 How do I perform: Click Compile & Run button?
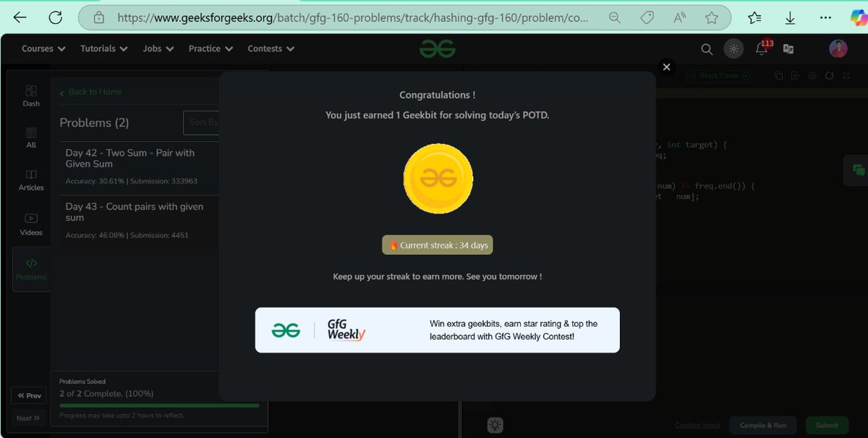pyautogui.click(x=762, y=425)
